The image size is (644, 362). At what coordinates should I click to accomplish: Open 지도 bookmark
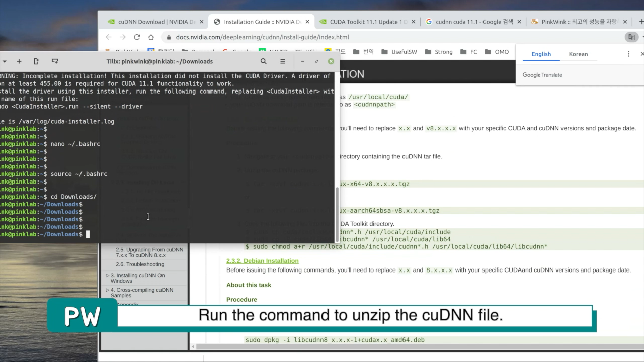pyautogui.click(x=336, y=52)
